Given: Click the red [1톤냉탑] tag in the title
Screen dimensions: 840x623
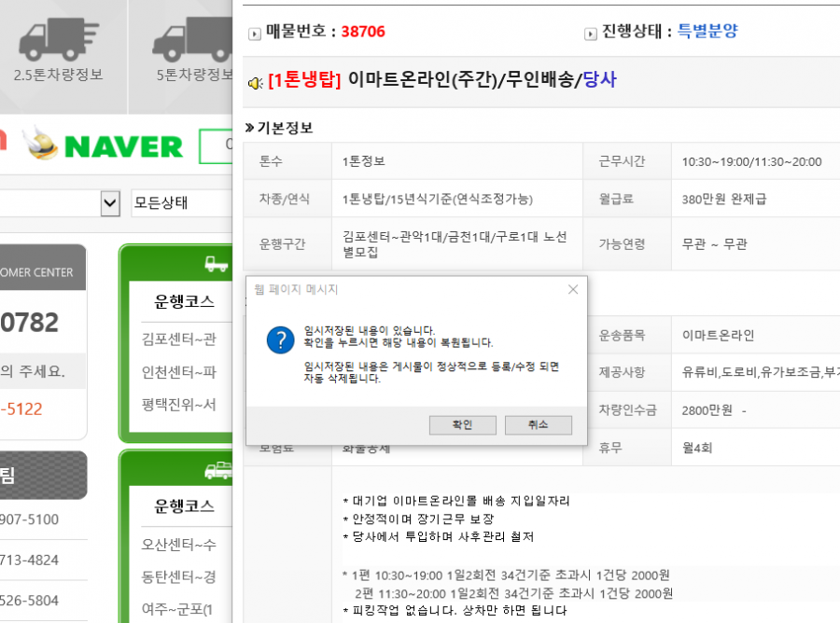Looking at the screenshot, I should point(304,80).
